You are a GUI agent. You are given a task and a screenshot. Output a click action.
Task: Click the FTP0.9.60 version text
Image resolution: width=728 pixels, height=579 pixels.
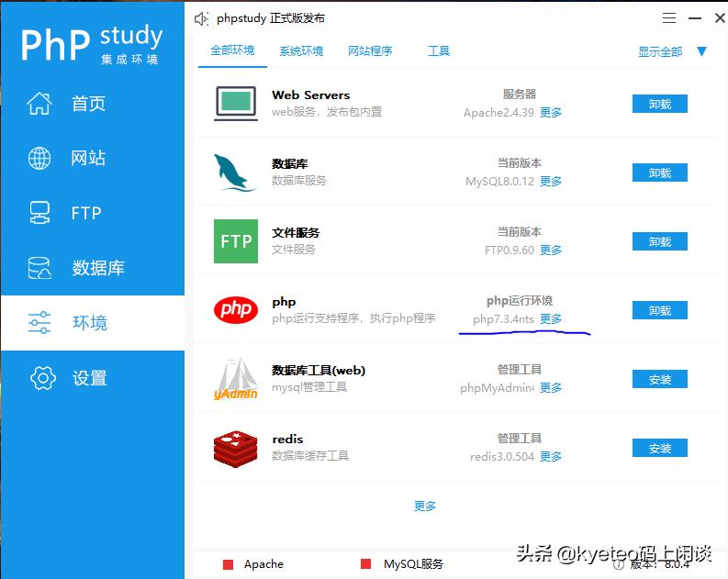tap(510, 251)
